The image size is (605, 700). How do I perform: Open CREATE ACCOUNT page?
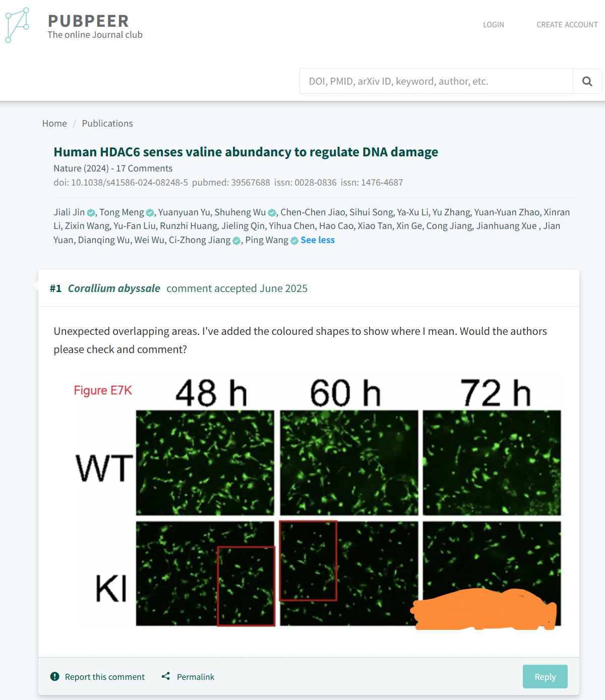(x=567, y=25)
